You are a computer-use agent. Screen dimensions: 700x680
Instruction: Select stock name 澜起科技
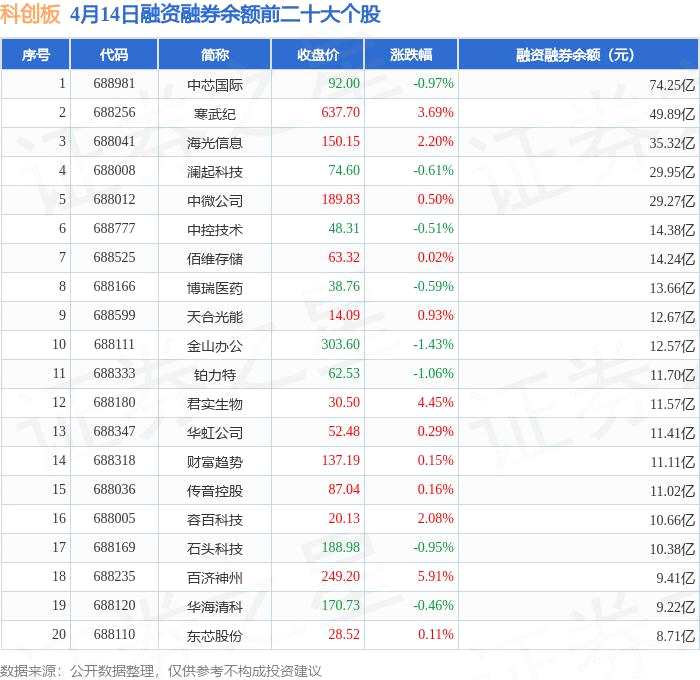(x=215, y=172)
